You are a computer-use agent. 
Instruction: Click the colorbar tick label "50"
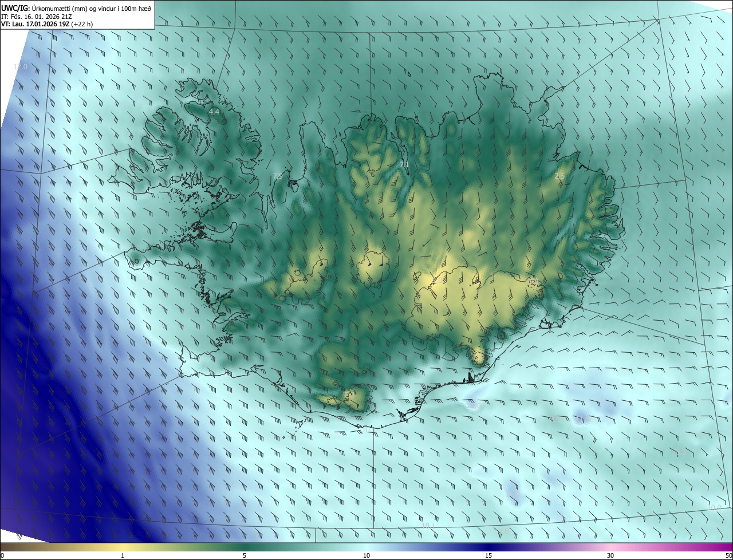click(x=728, y=555)
